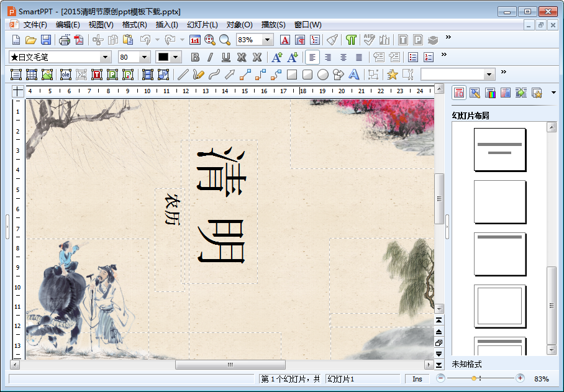Insert picture frame icon
The image size is (564, 392).
[47, 75]
